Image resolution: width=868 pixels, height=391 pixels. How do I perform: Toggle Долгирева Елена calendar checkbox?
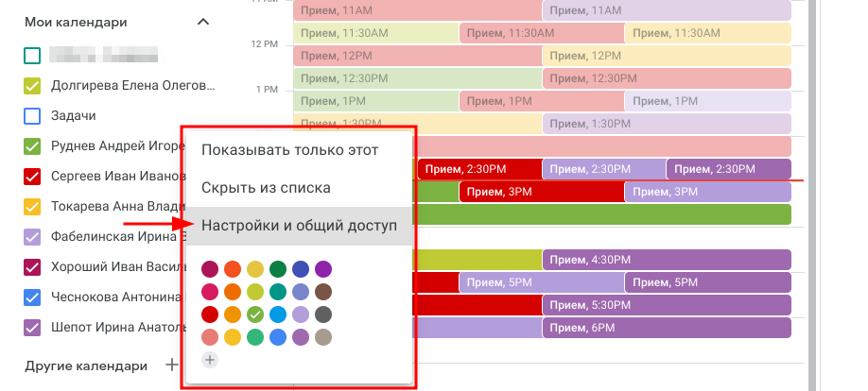[x=32, y=86]
